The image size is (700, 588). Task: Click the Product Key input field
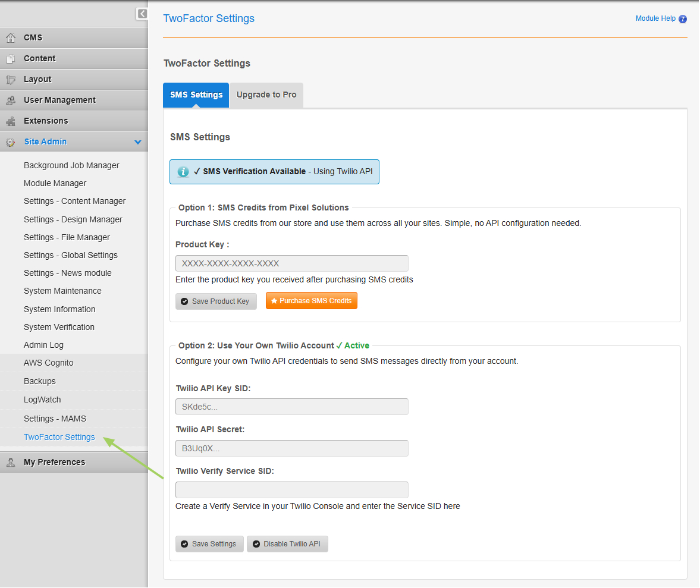291,263
